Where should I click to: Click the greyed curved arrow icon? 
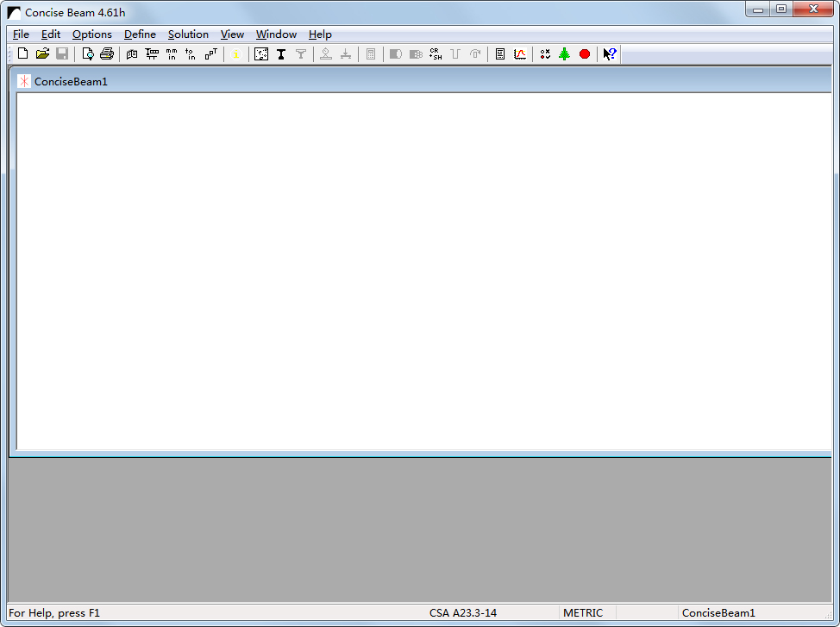click(475, 53)
